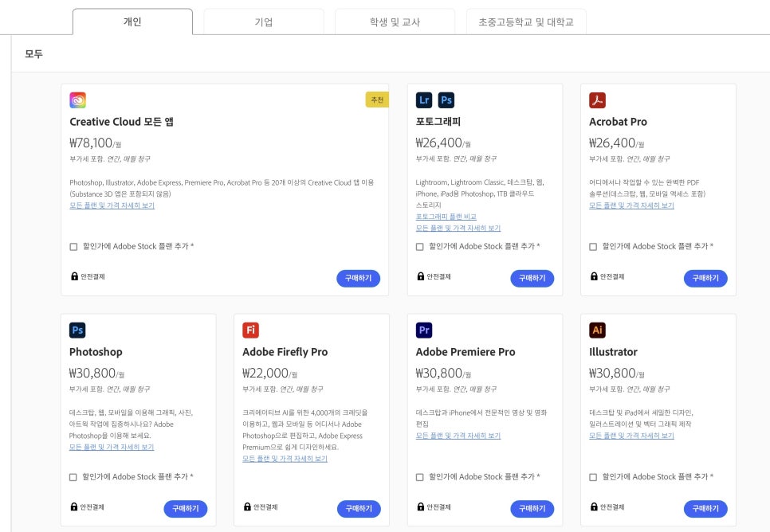Click the ₩22,000/월 Firefly price
Screen dimensions: 770x532
point(269,373)
